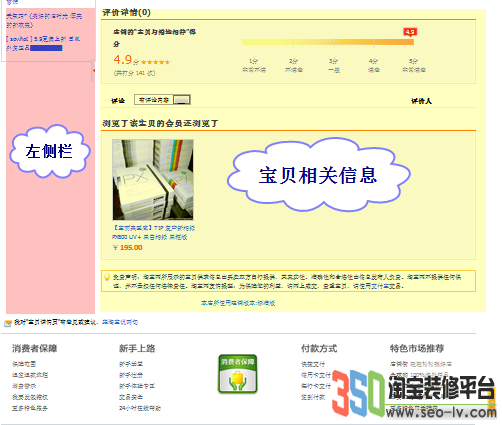Click the yellow-orange rating score bar
The height and width of the screenshot is (425, 502).
[x=328, y=42]
